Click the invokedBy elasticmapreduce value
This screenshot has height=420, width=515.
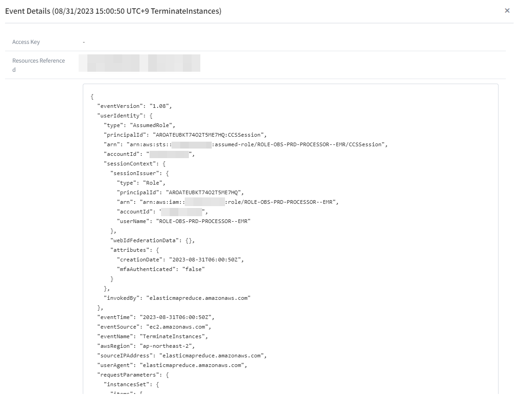[x=198, y=298]
